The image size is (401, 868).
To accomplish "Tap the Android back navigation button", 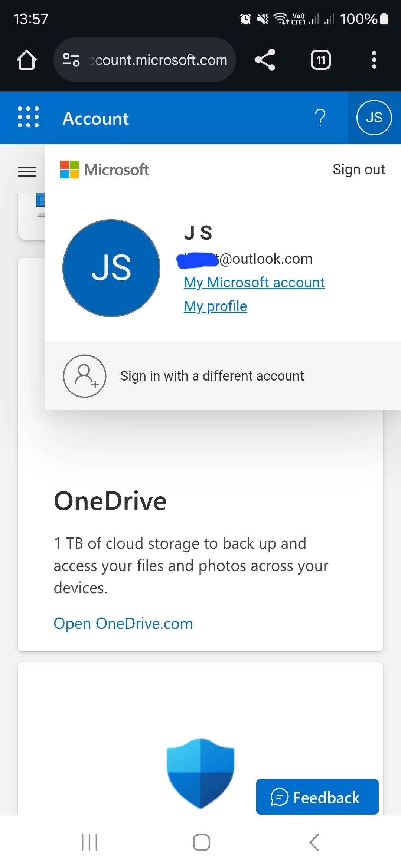I will click(314, 842).
